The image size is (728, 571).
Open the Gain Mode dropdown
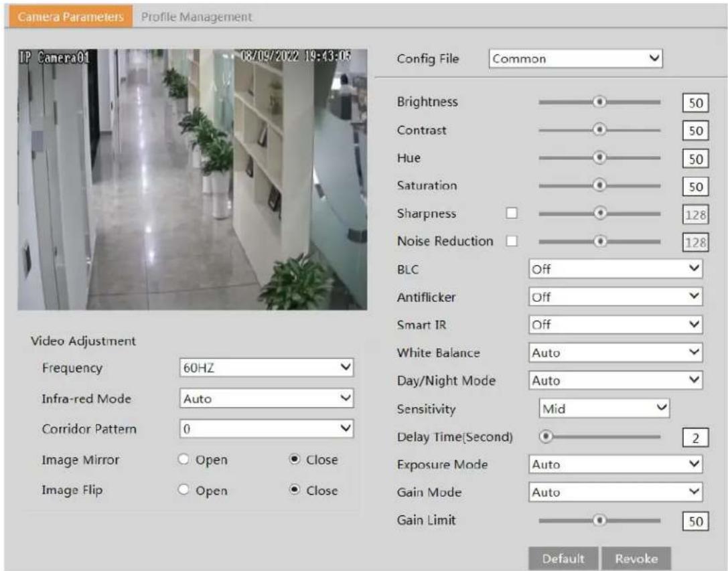[615, 491]
